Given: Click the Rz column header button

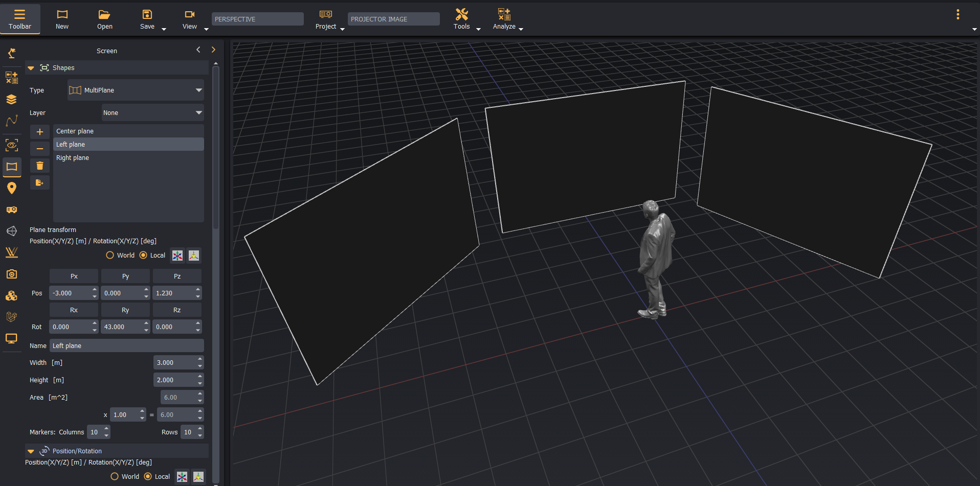Looking at the screenshot, I should 177,310.
